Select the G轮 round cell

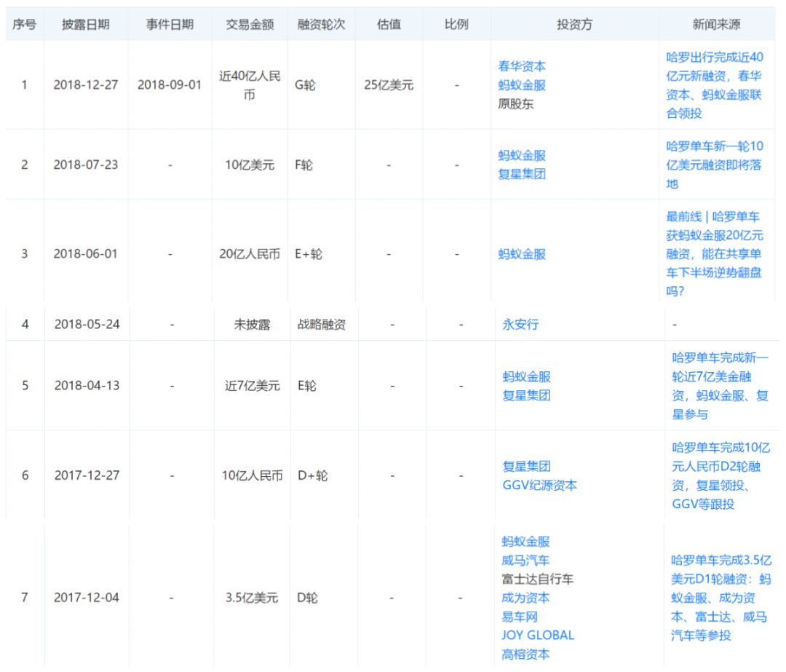(305, 85)
